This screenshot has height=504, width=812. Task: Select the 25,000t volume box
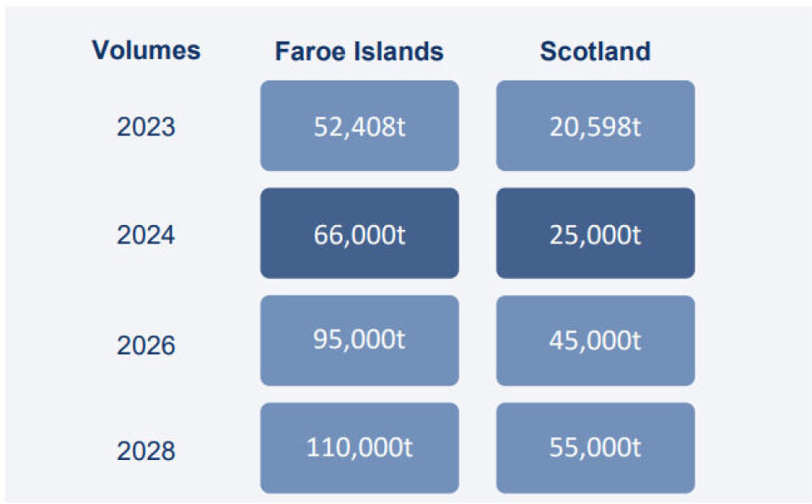point(595,233)
